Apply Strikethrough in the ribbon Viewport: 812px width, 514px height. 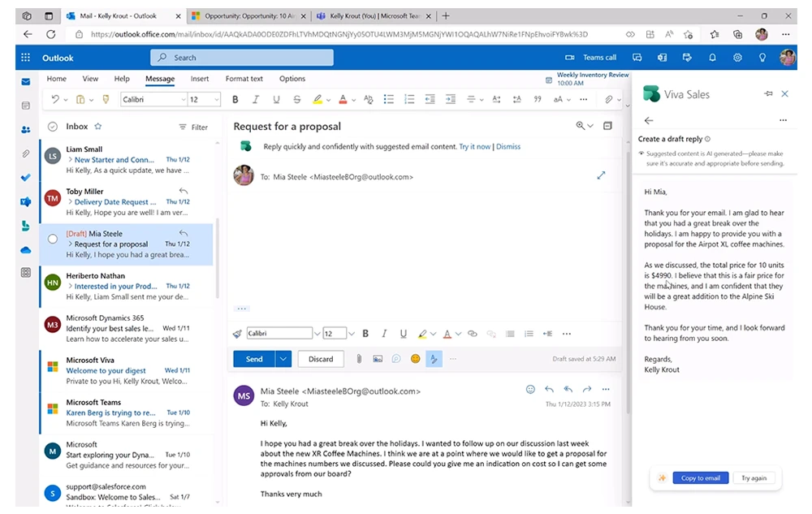(296, 99)
